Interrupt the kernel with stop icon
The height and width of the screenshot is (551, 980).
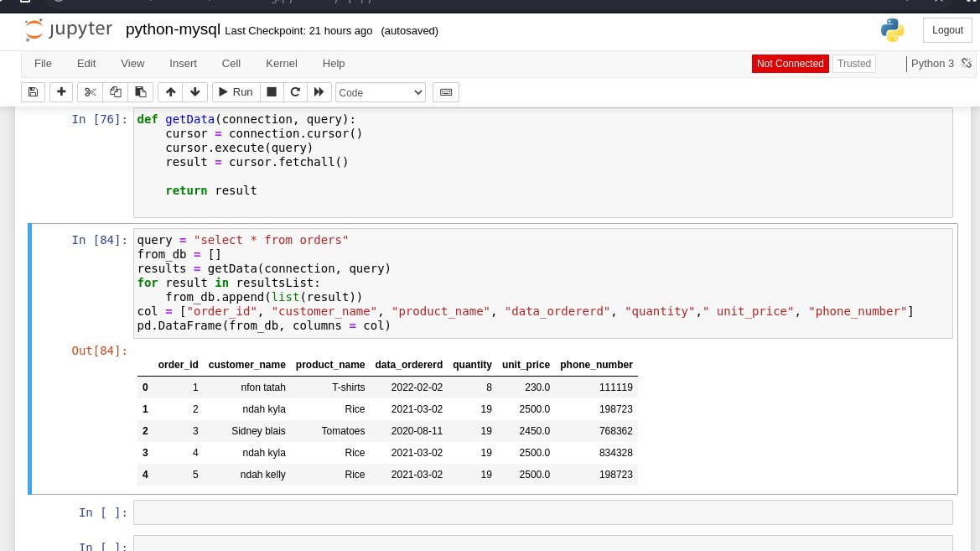tap(272, 92)
